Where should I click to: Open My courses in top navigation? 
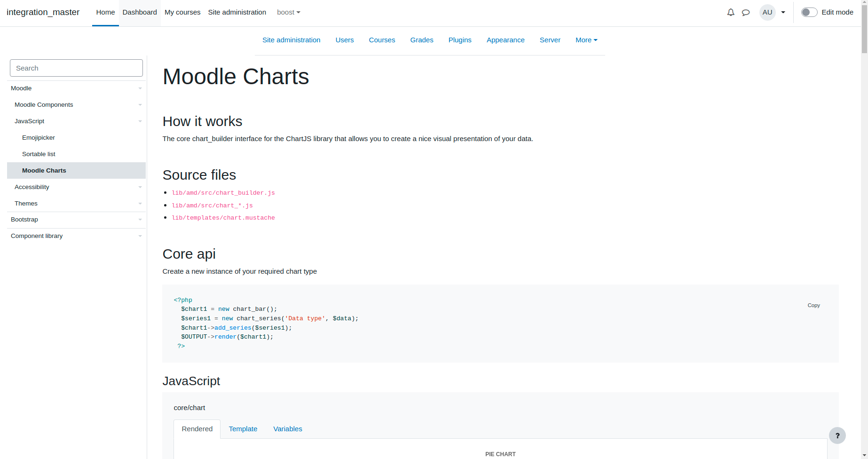[x=182, y=12]
